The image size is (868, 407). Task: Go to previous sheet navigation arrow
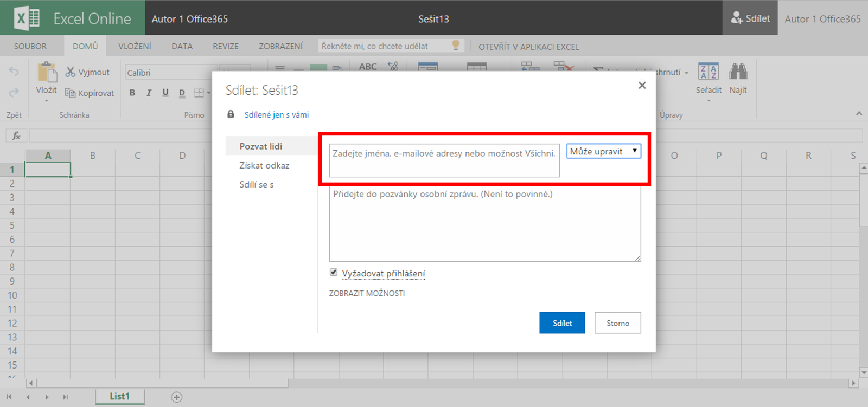[x=28, y=397]
